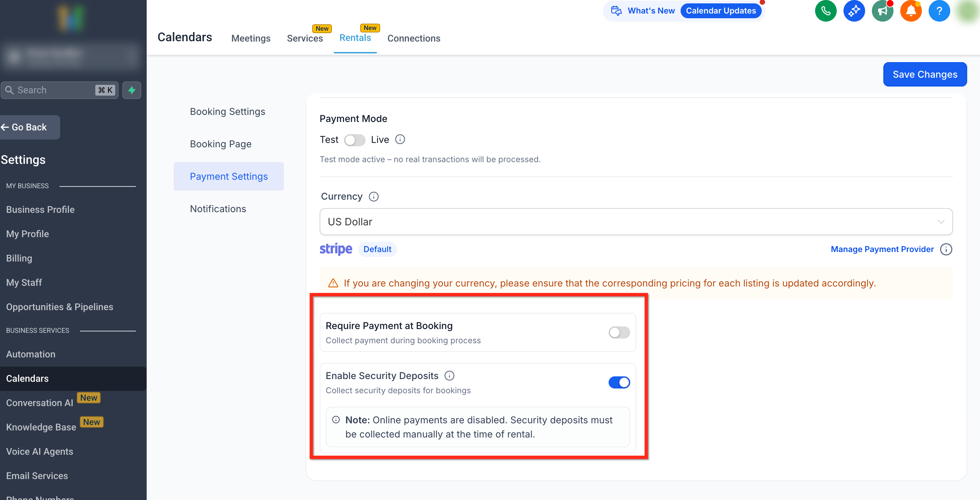Select Booking Page in settings menu
The width and height of the screenshot is (980, 500).
pos(221,144)
